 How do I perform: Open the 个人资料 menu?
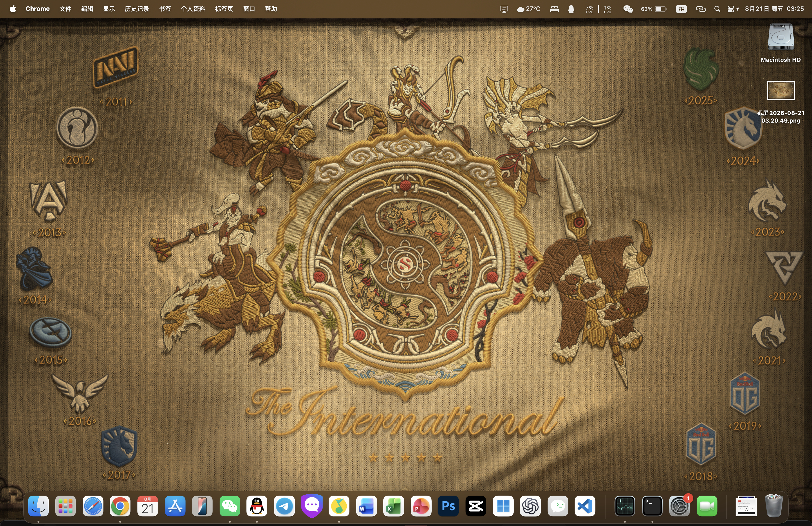(193, 9)
